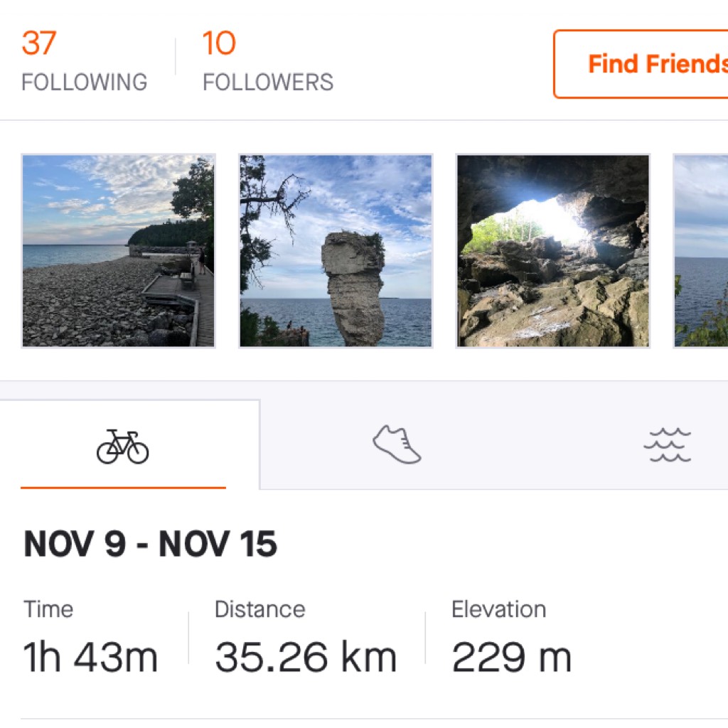This screenshot has height=728, width=728.
Task: Tap the FOLLOWERS label text
Action: (x=268, y=82)
